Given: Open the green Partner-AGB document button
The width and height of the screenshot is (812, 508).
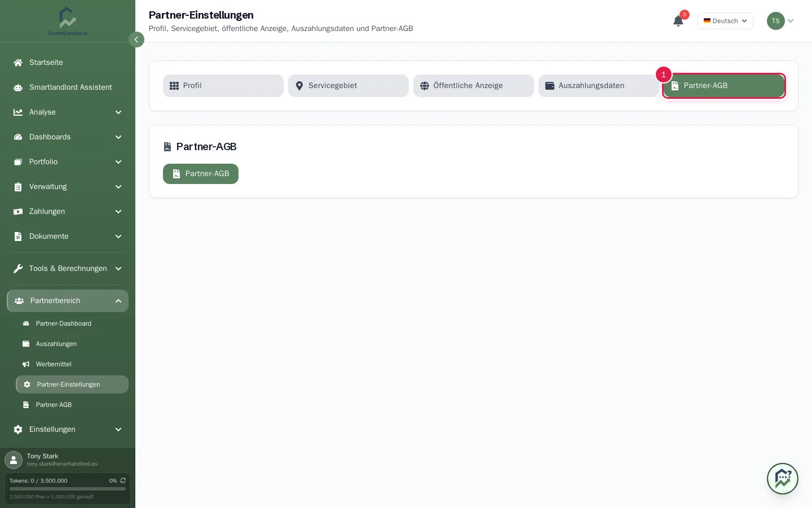Looking at the screenshot, I should pyautogui.click(x=201, y=174).
